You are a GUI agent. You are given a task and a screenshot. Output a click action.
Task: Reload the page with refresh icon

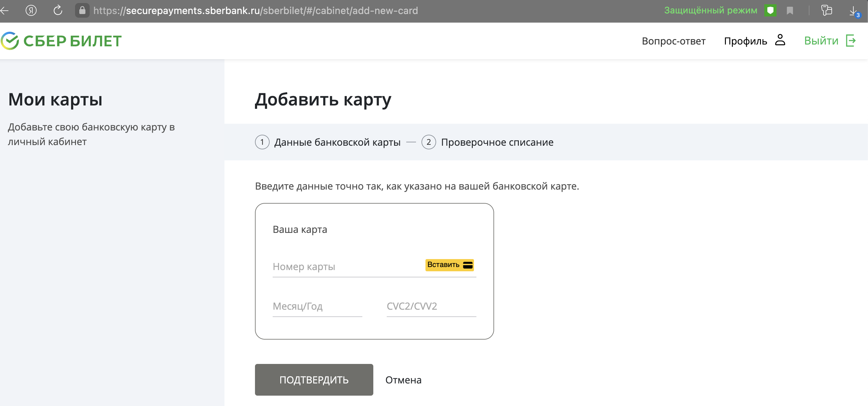(x=58, y=10)
